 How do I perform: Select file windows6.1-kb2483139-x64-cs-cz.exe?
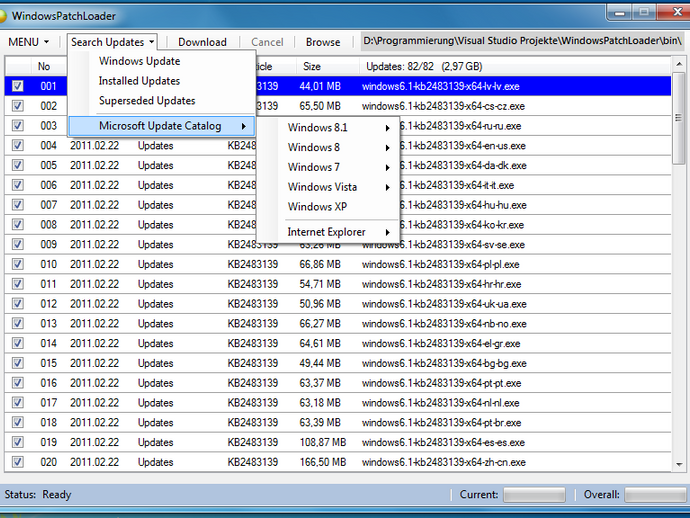[443, 106]
